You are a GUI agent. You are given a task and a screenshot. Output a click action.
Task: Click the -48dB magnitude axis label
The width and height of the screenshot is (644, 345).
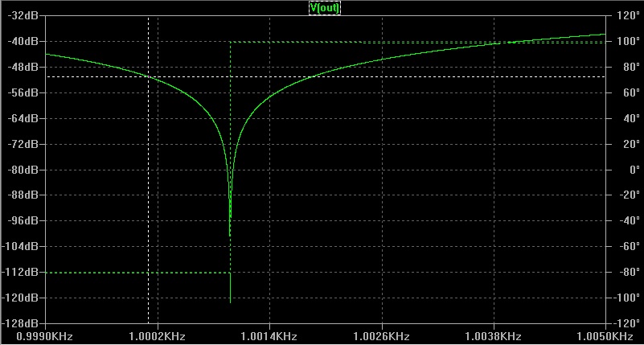tap(23, 67)
